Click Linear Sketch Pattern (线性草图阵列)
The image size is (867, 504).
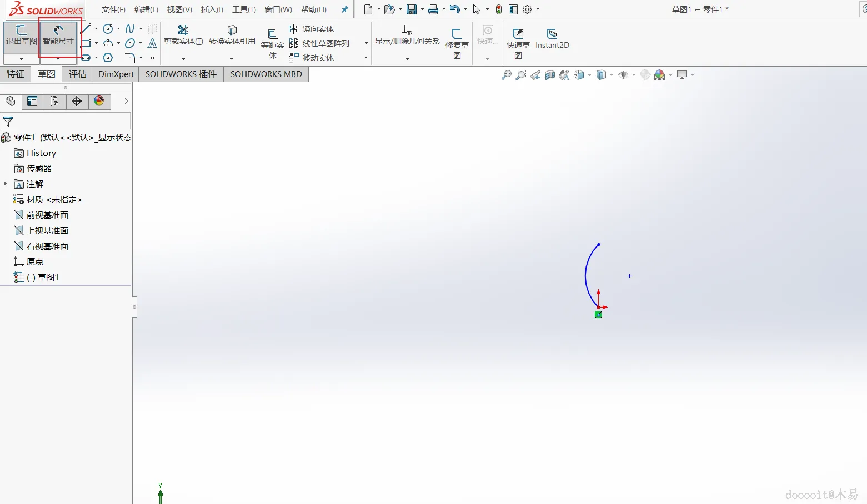(x=319, y=43)
